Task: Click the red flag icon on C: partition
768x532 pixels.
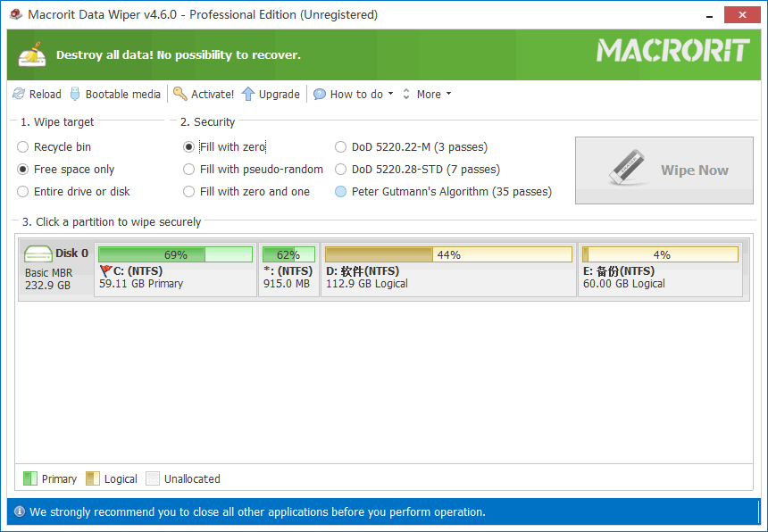Action: coord(105,270)
